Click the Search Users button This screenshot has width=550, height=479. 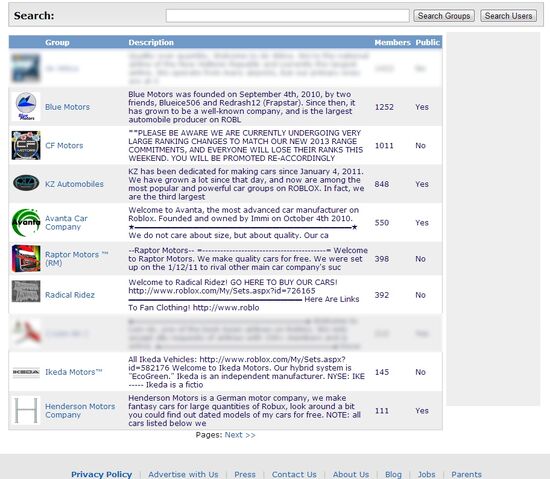[508, 16]
